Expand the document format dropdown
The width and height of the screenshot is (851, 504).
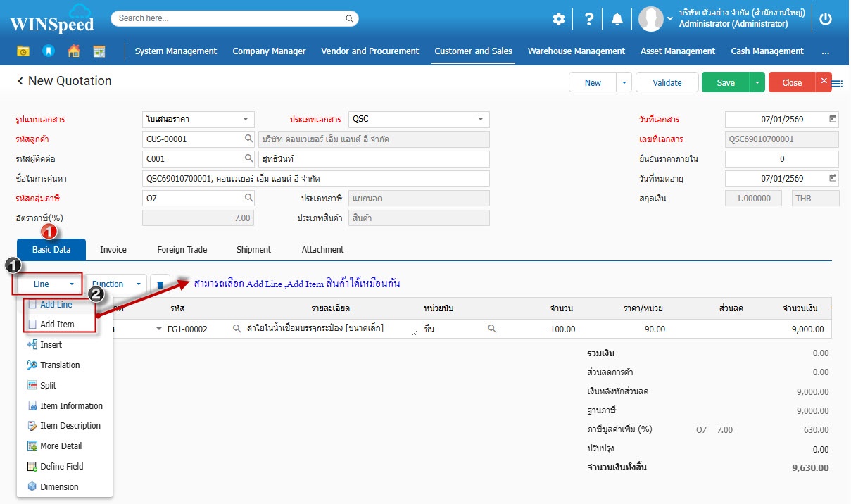pos(245,120)
